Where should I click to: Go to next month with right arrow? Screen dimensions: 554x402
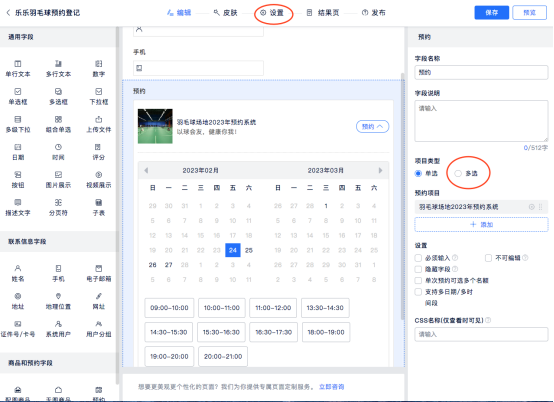click(x=380, y=170)
